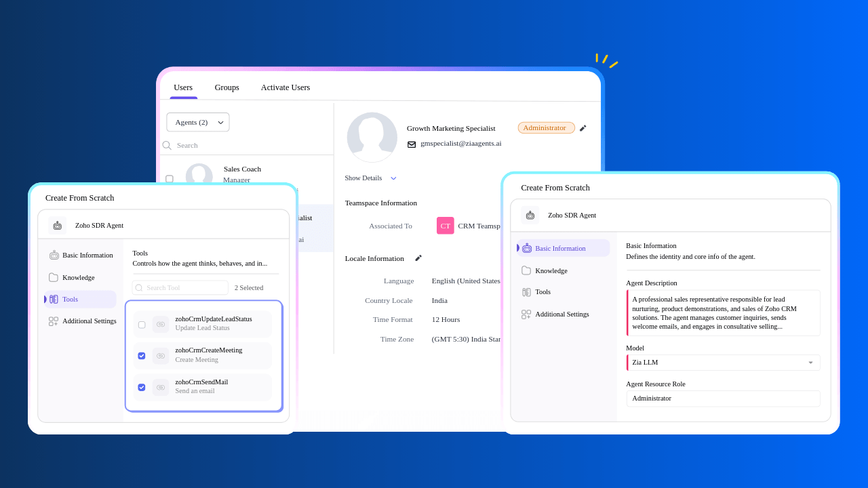Click Tools icon in left card sidebar
868x488 pixels.
click(x=54, y=299)
